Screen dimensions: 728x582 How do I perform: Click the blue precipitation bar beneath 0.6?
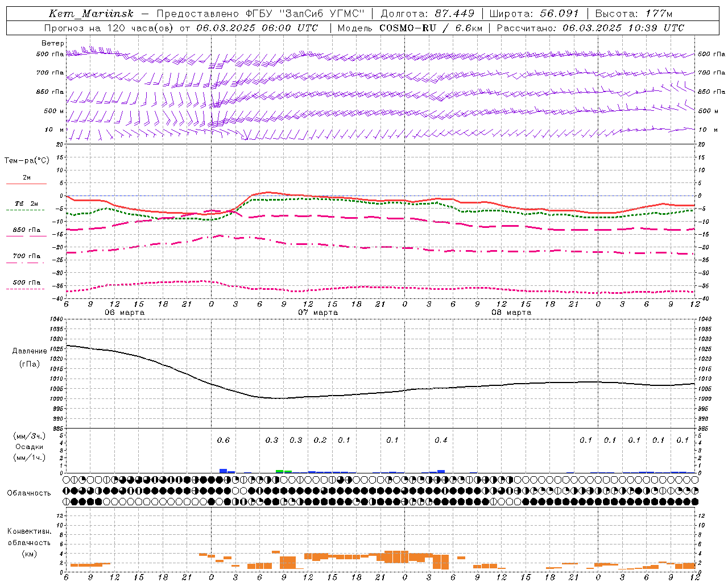click(x=224, y=471)
